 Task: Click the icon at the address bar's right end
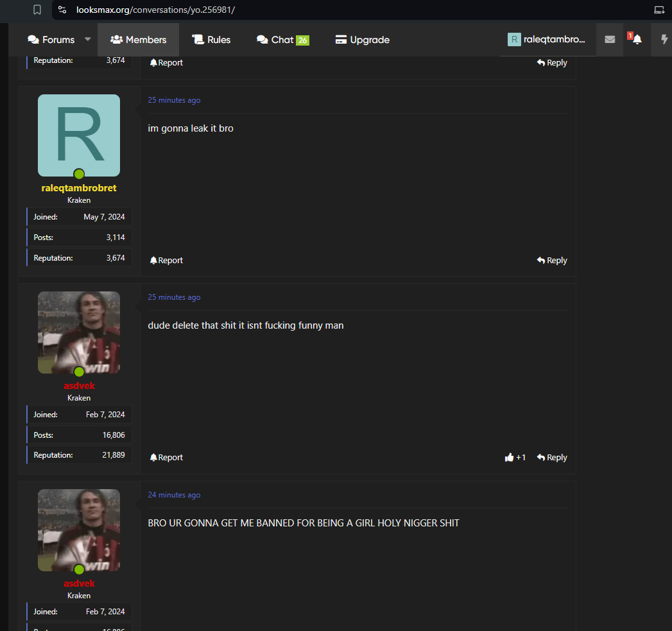coord(659,10)
